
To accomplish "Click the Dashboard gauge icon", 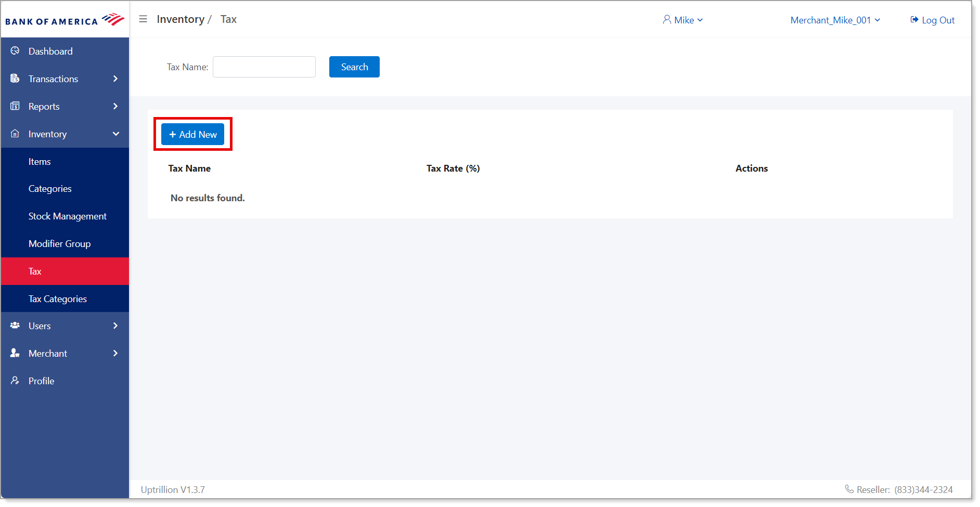I will tap(15, 51).
